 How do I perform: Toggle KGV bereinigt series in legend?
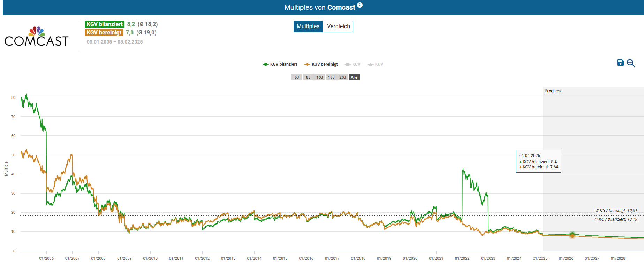click(x=321, y=64)
